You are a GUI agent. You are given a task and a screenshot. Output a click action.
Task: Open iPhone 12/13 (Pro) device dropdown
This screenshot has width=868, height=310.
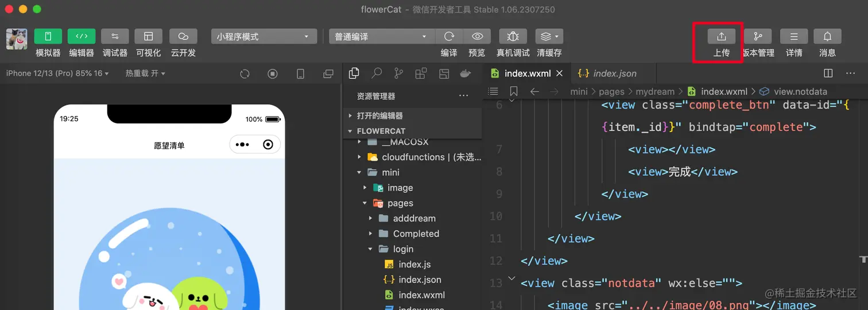(x=57, y=73)
